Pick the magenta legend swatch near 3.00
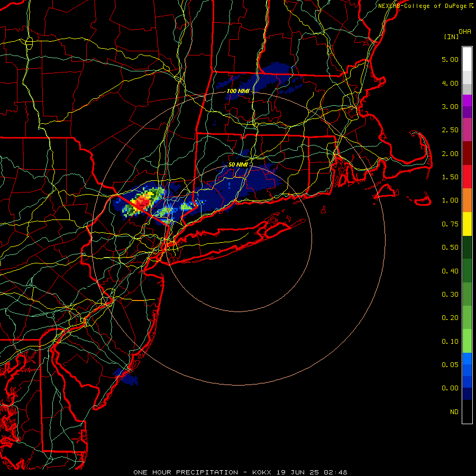The width and height of the screenshot is (476, 476). click(x=467, y=100)
